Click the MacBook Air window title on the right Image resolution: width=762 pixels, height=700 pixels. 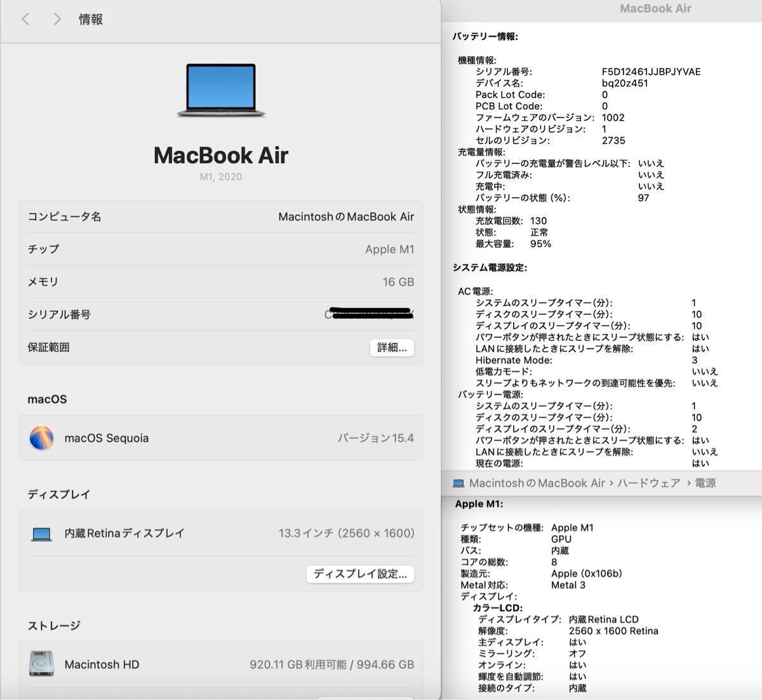point(655,8)
